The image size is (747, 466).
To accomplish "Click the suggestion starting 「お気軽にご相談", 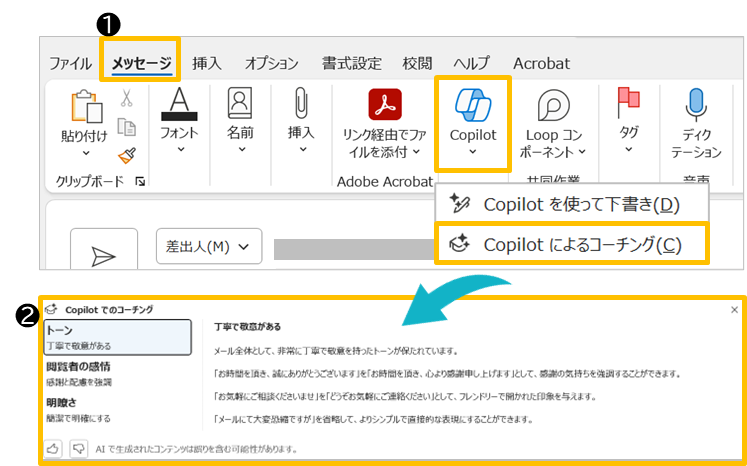I will 405,396.
